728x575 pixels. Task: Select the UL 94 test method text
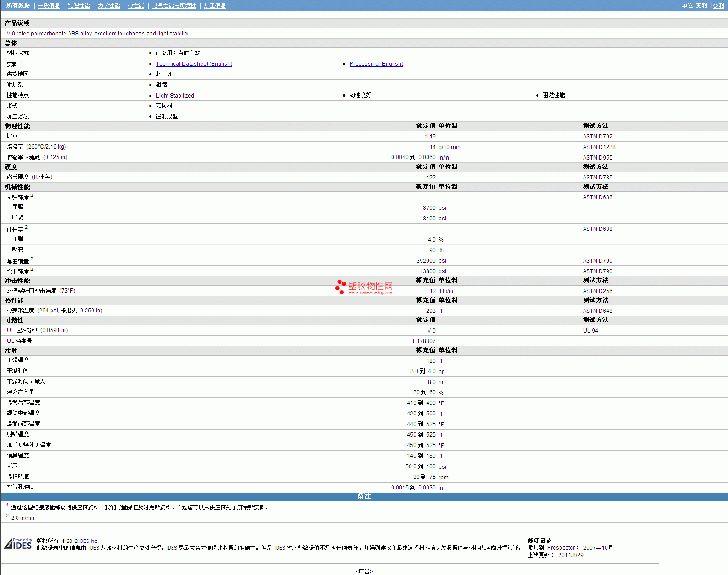click(590, 331)
